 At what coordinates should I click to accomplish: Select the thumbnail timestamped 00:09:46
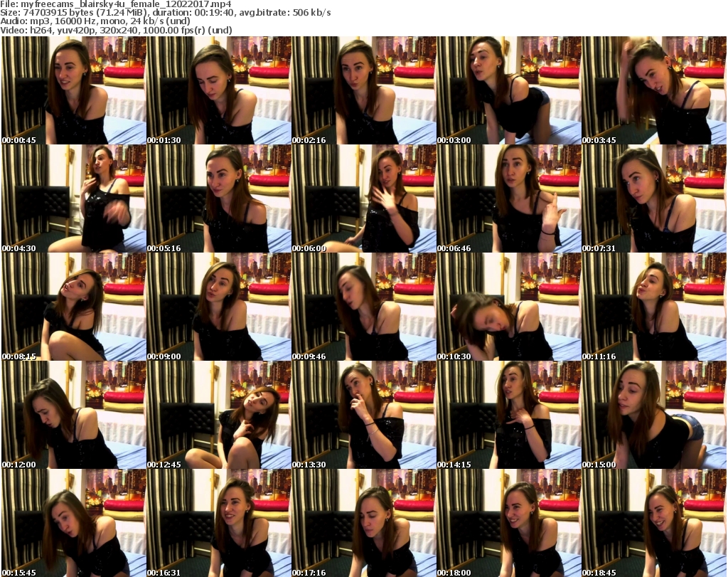pos(363,307)
